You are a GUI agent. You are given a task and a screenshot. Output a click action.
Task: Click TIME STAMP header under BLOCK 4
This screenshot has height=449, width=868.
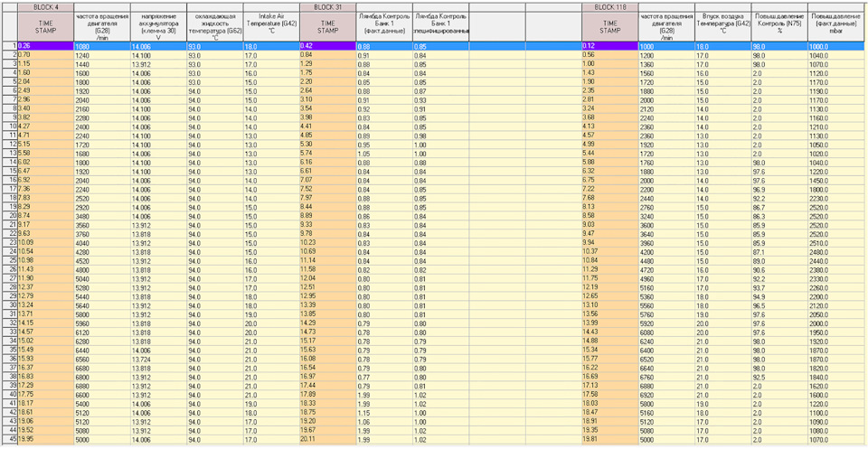(x=46, y=27)
